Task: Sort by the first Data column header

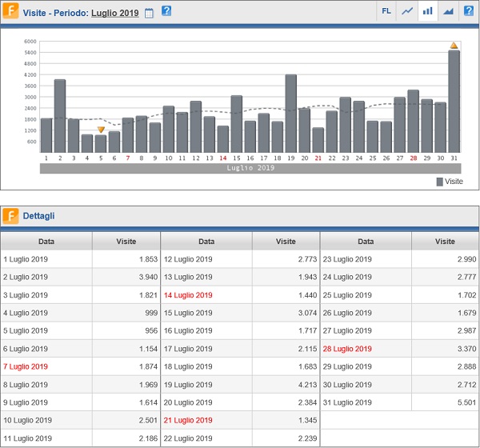Action: pos(46,241)
